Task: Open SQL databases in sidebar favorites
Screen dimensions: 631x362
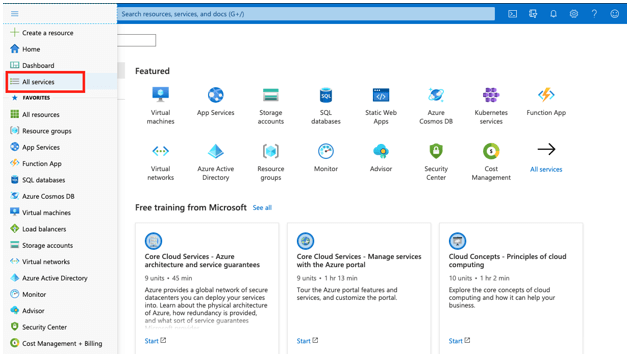Action: [x=38, y=180]
